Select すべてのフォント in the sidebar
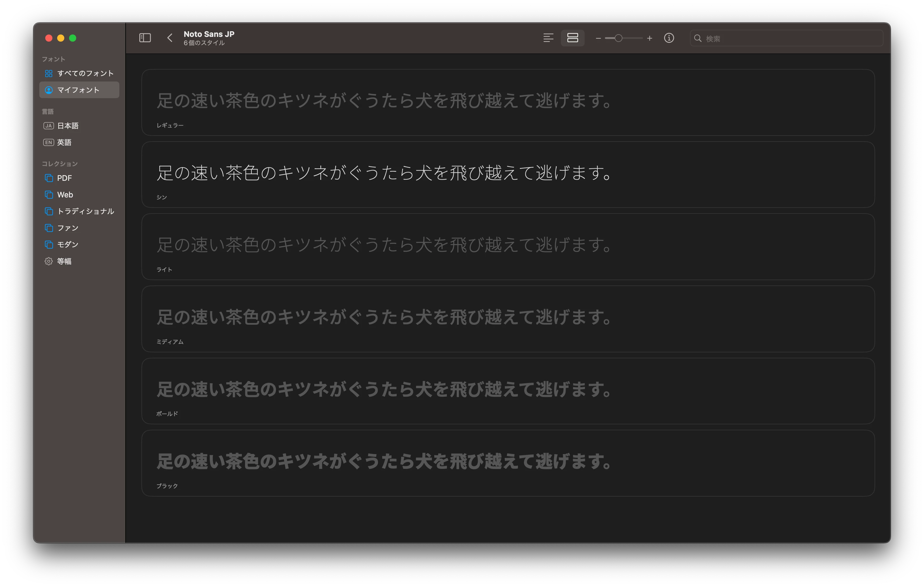 point(85,73)
